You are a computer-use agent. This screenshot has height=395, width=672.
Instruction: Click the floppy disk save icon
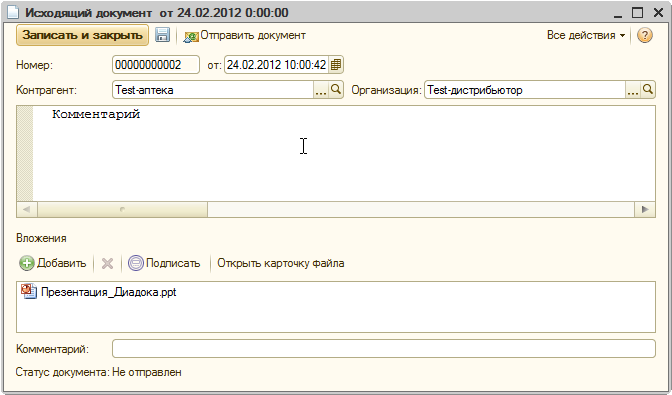(x=162, y=35)
